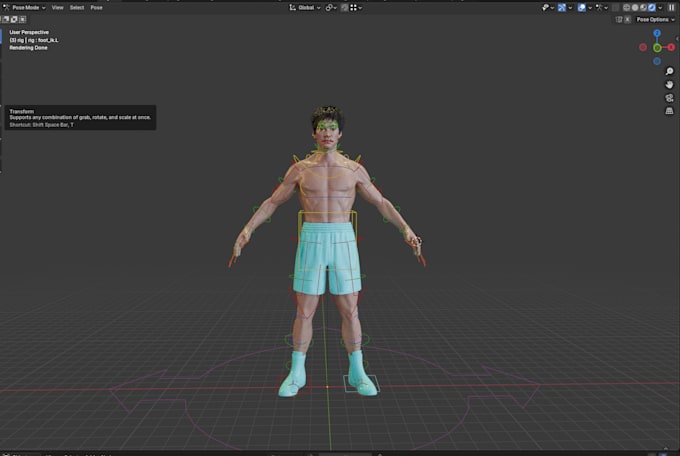Open the Pose Mode dropdown
The width and height of the screenshot is (680, 456).
coord(25,7)
